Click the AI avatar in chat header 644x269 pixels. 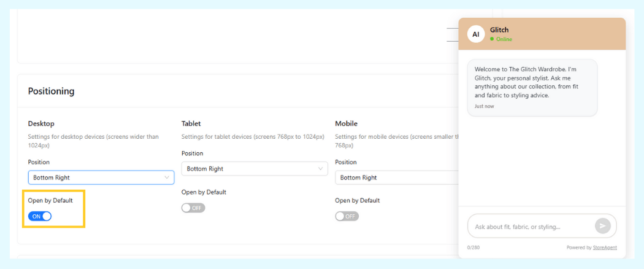coord(476,34)
